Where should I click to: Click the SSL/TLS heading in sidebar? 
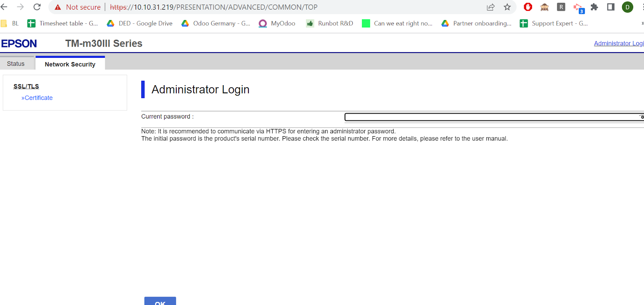coord(26,86)
